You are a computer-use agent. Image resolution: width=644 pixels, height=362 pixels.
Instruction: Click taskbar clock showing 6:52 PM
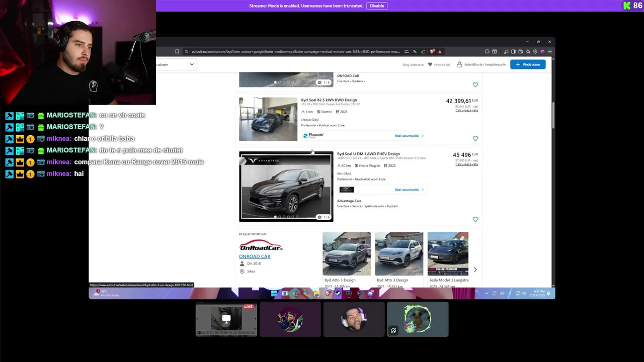536,293
